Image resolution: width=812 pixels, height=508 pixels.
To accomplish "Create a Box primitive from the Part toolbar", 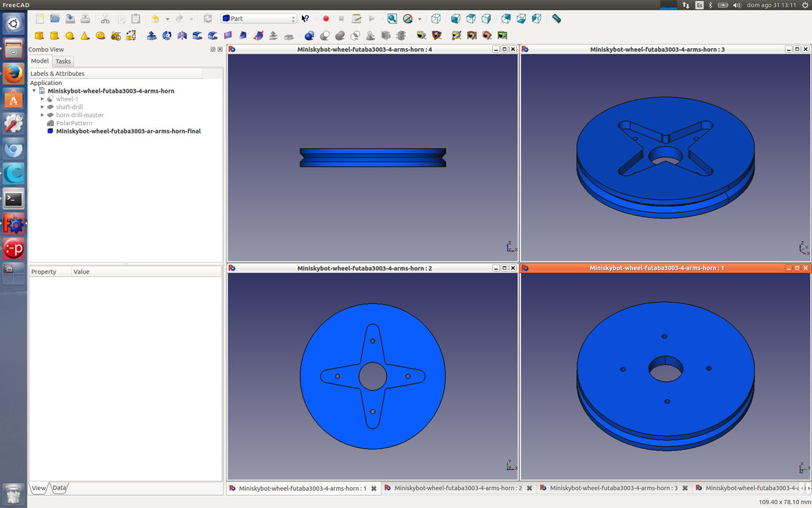I will point(39,36).
